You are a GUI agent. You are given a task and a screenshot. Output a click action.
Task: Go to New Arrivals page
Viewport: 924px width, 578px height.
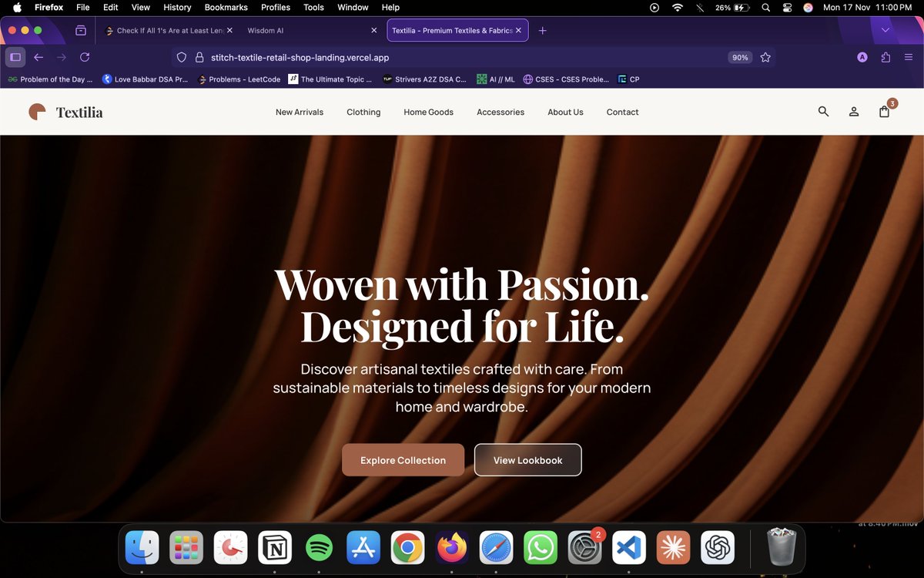click(x=300, y=112)
